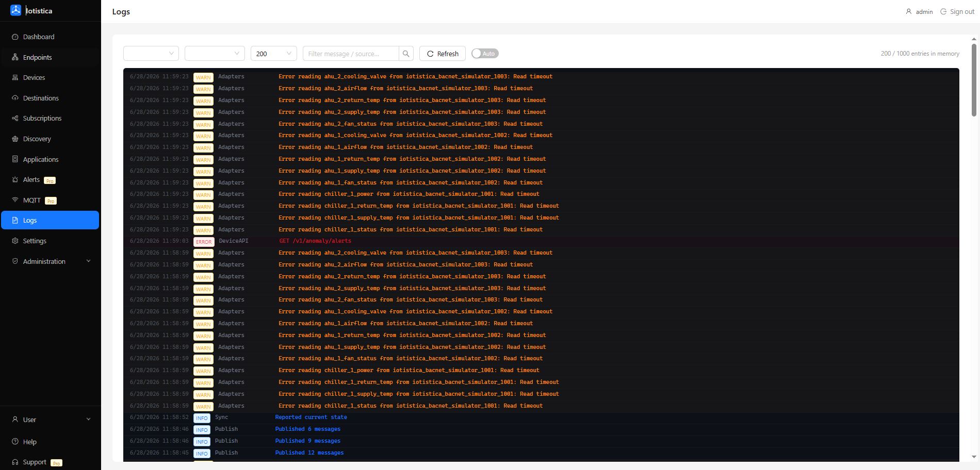
Task: Click the Iotistica brand name text
Action: coord(39,10)
